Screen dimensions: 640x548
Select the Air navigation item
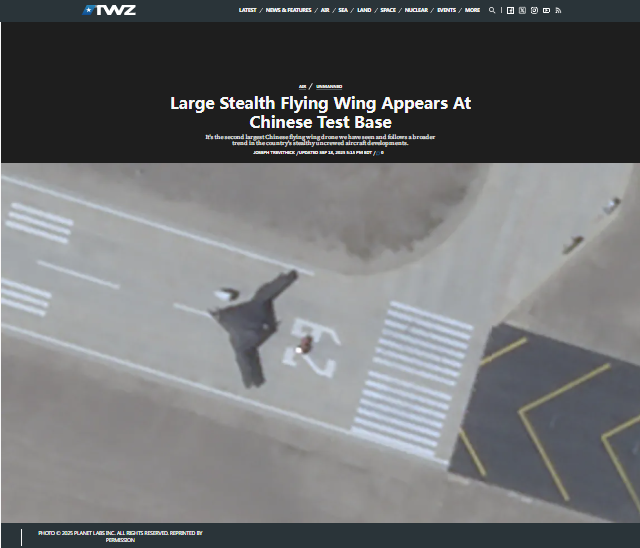click(324, 10)
